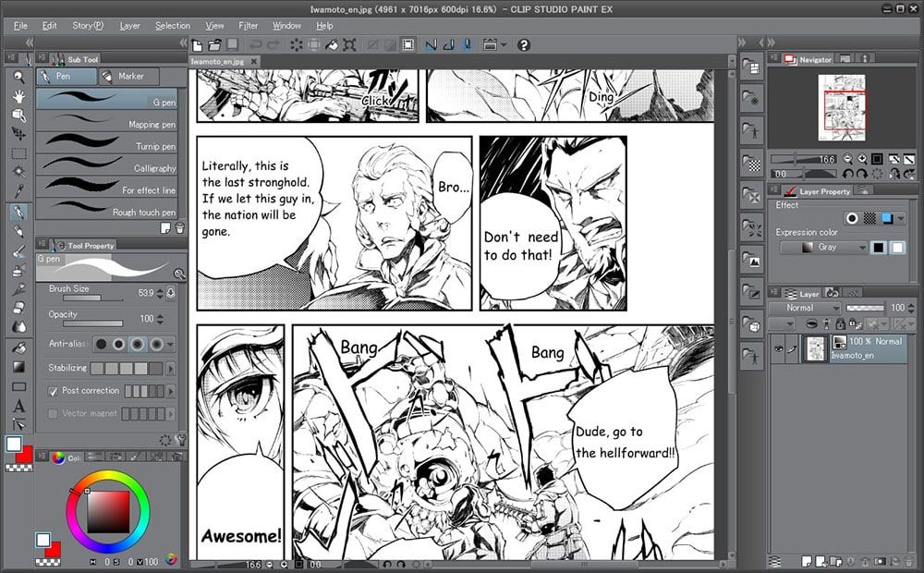The image size is (924, 573).
Task: Toggle Lock layer icon in Layer panel
Action: [x=840, y=323]
